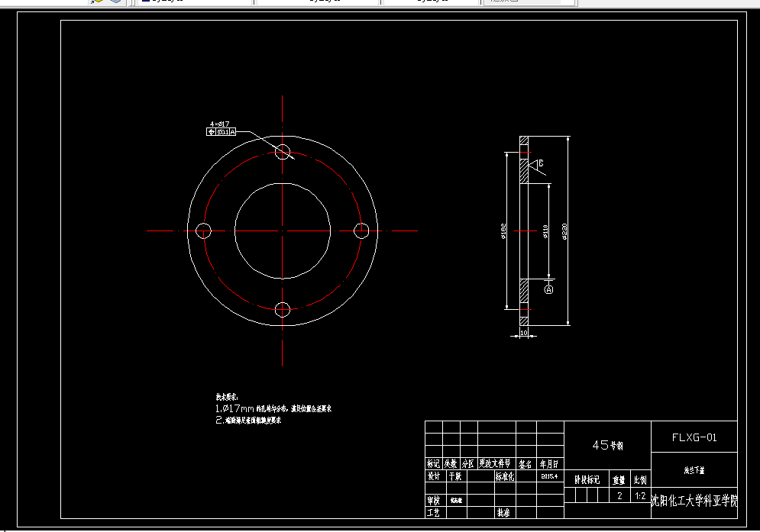
Task: Select the 阶段标记 title block cell
Action: pos(587,479)
